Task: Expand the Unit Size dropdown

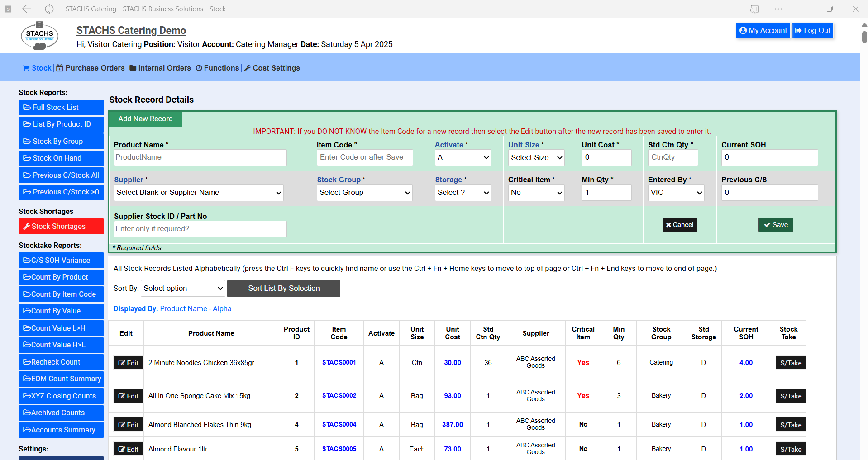Action: pos(536,157)
